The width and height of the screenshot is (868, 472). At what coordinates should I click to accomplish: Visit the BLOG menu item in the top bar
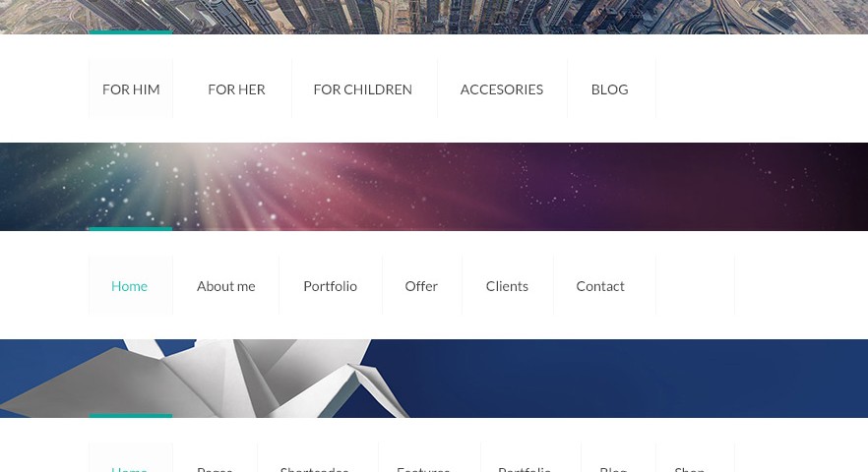click(609, 89)
